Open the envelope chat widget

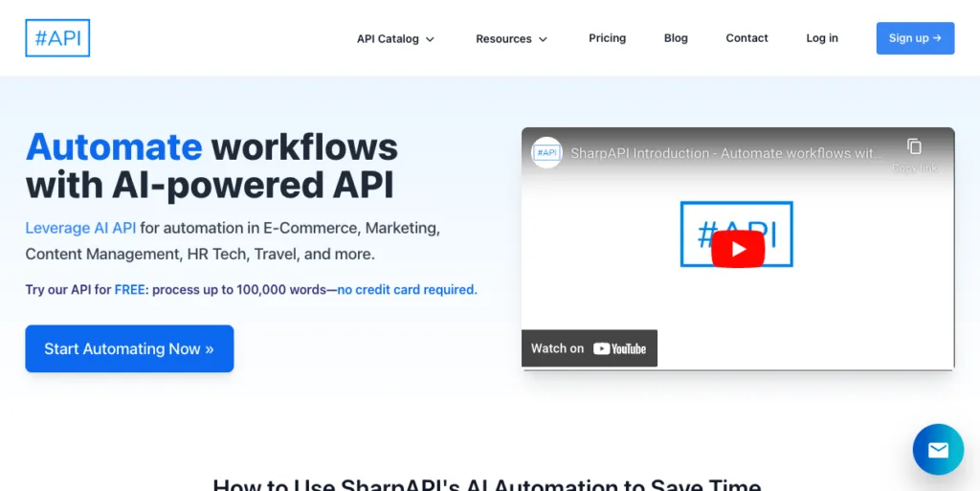coord(938,450)
